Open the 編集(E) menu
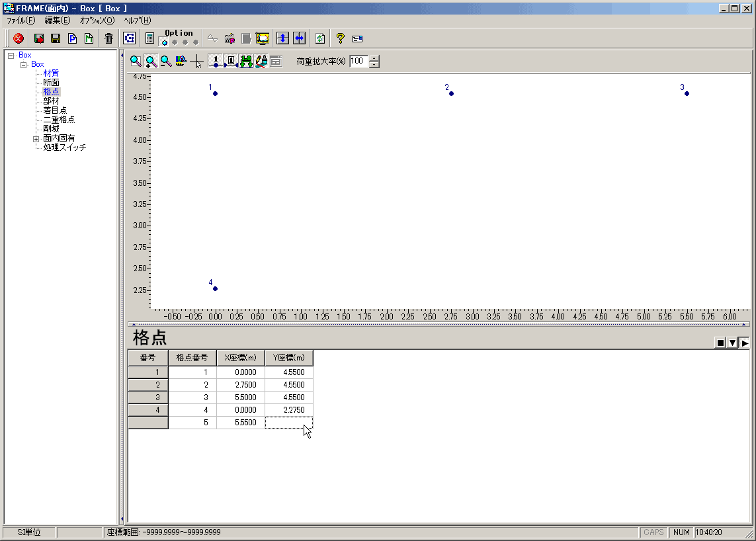756x541 pixels. [x=58, y=21]
